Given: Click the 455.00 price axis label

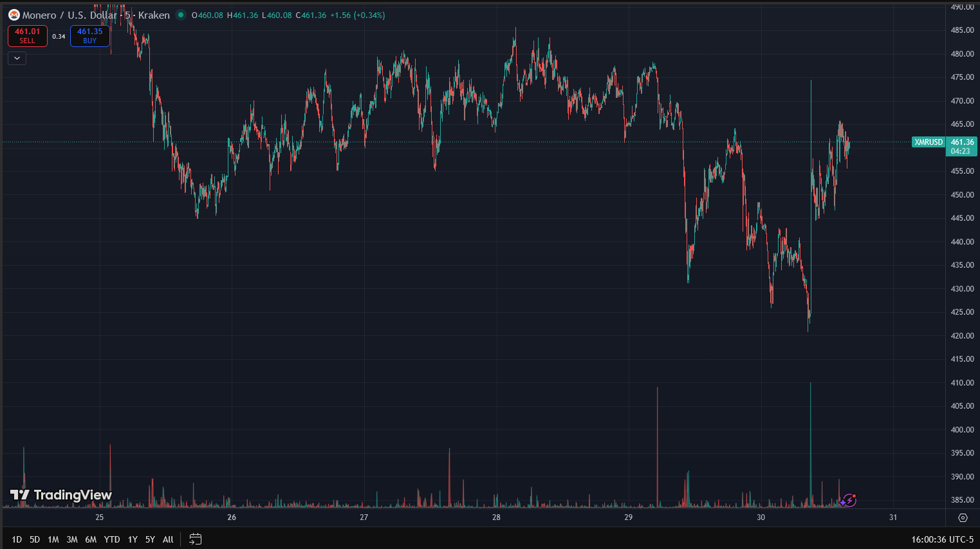Looking at the screenshot, I should point(962,171).
